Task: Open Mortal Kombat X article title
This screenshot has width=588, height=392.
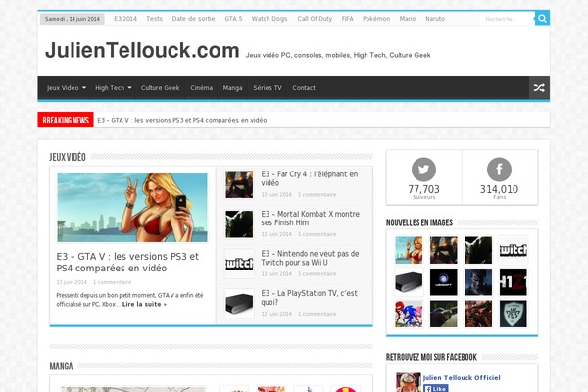Action: point(310,219)
